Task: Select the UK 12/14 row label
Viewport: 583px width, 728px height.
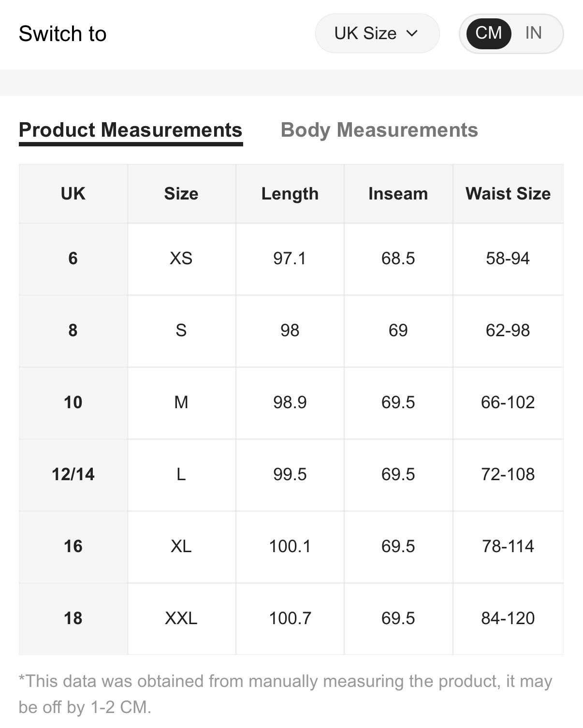Action: (x=73, y=474)
